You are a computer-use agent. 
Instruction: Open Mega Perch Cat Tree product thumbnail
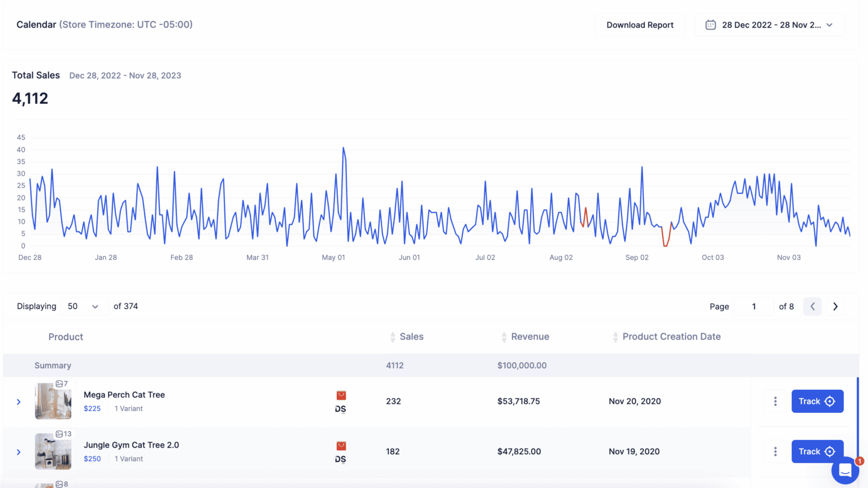tap(53, 401)
